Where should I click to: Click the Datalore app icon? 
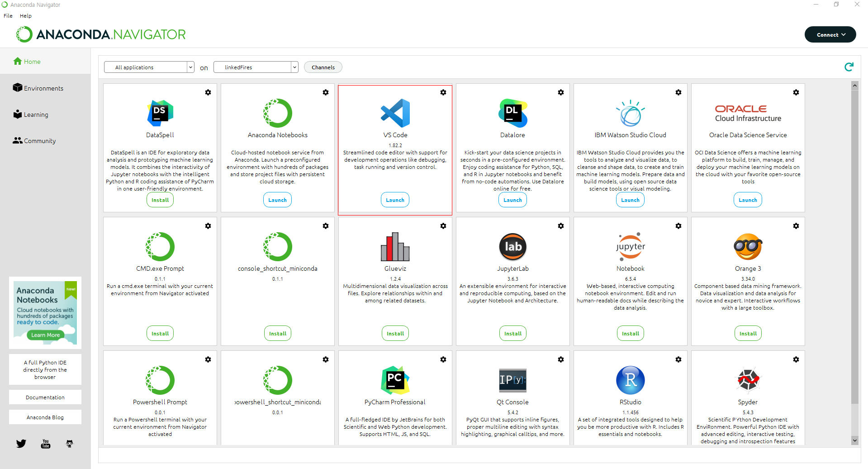pyautogui.click(x=513, y=113)
